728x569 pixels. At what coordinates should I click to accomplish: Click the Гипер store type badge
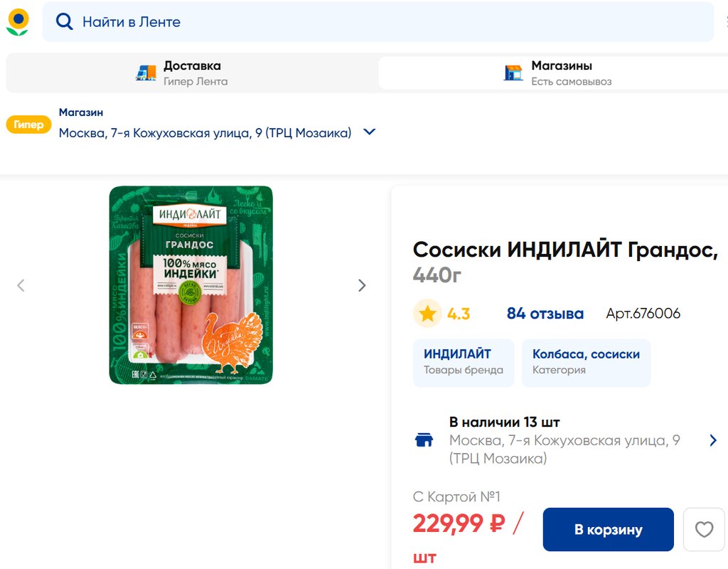click(28, 124)
